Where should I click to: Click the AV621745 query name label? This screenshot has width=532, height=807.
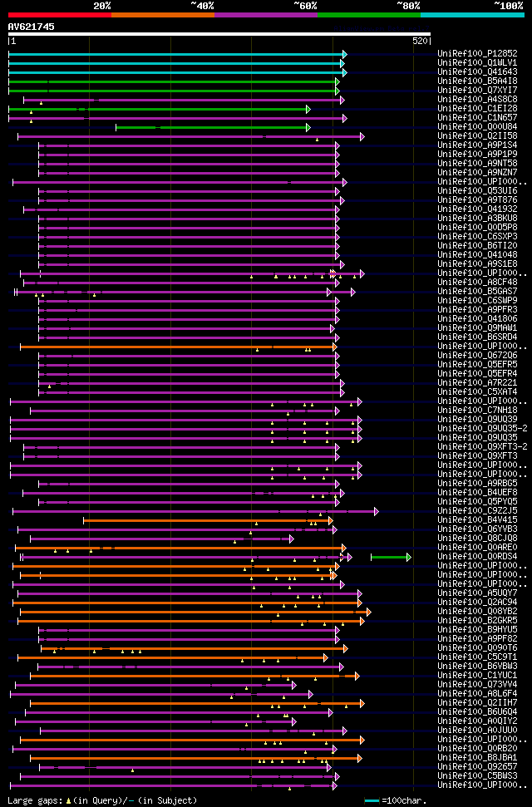(x=31, y=27)
